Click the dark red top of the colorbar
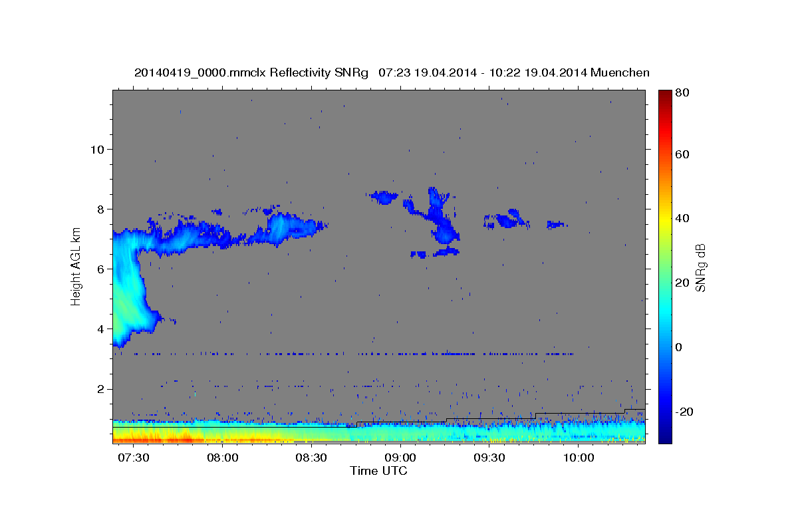798x532 pixels. (664, 96)
